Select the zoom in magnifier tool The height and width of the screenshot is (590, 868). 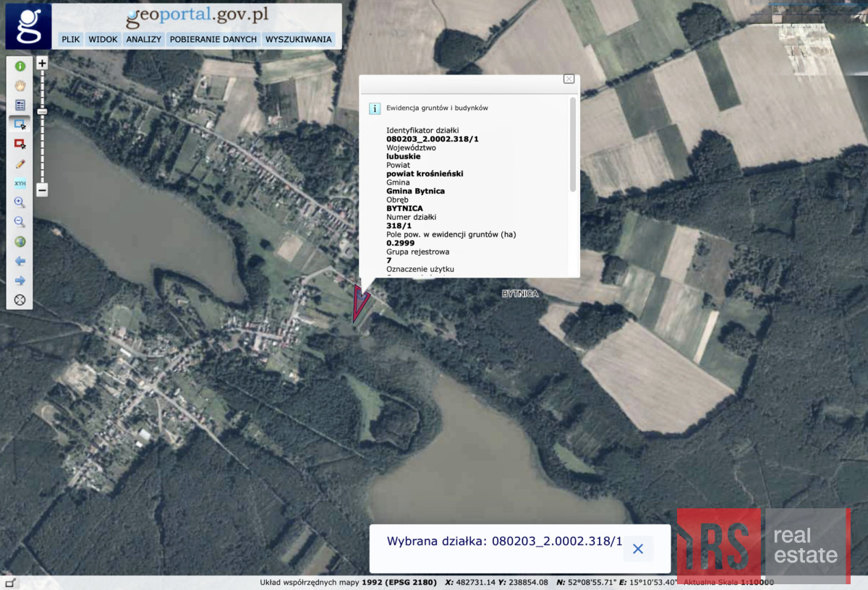tap(20, 202)
